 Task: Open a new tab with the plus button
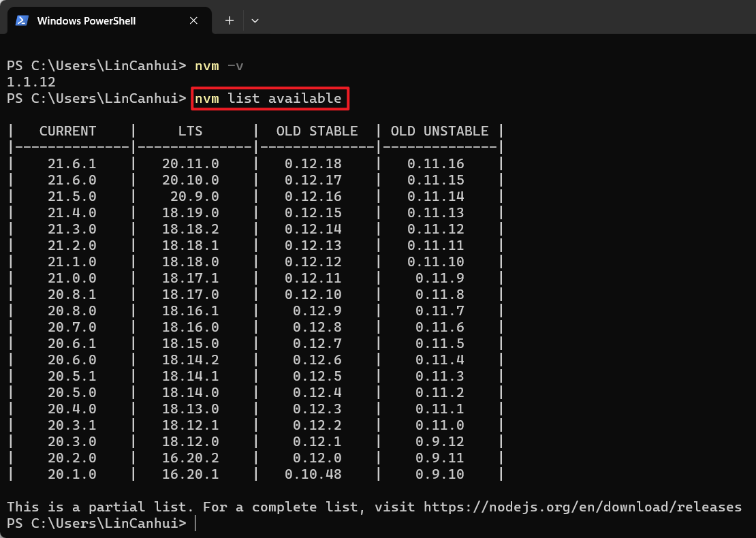(x=230, y=20)
